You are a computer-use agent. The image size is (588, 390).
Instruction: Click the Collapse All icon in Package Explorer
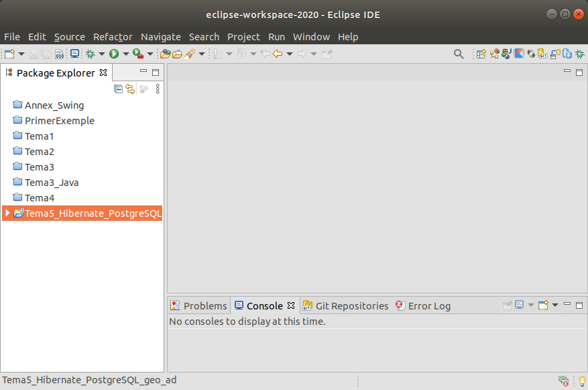(118, 89)
